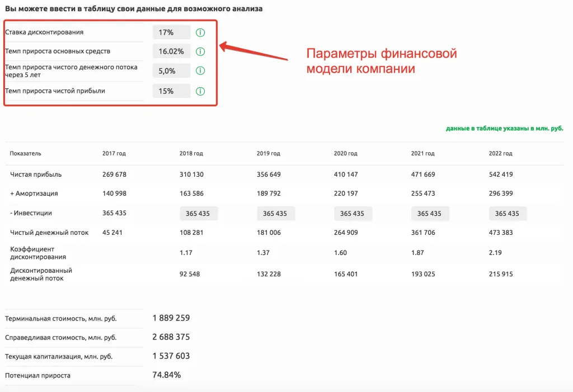Click the green note about млн. руб.

pyautogui.click(x=504, y=129)
